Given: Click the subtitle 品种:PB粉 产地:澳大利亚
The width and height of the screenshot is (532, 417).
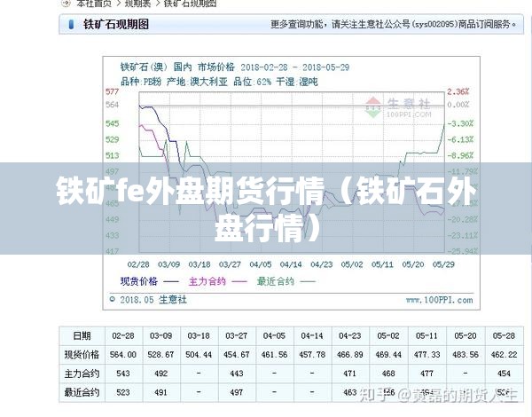Looking at the screenshot, I should [x=174, y=82].
